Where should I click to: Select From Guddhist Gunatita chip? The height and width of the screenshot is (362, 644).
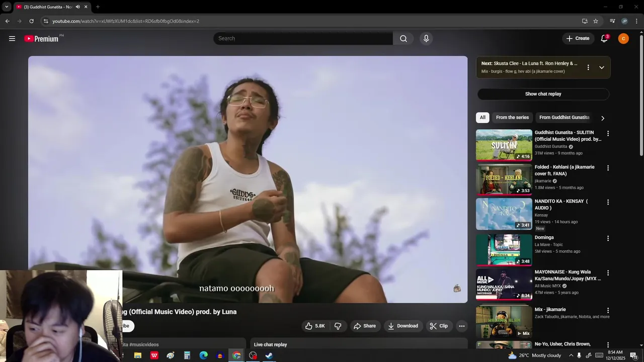click(564, 118)
